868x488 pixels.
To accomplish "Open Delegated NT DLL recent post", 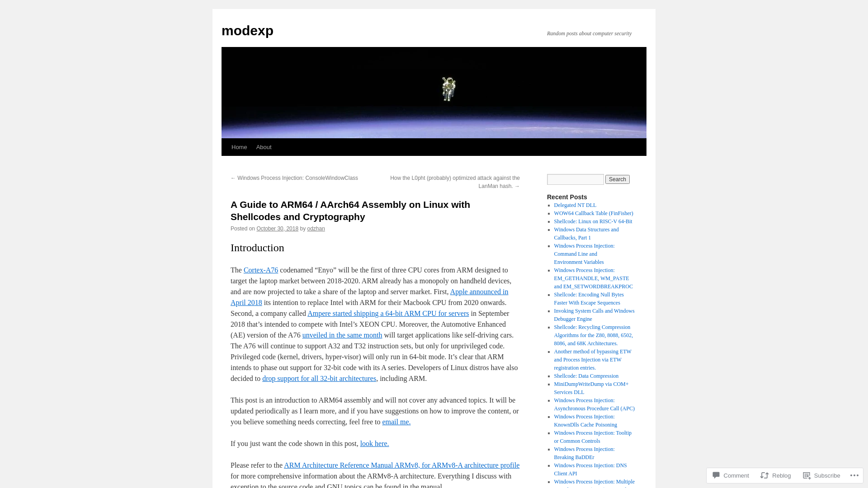I will tap(575, 205).
